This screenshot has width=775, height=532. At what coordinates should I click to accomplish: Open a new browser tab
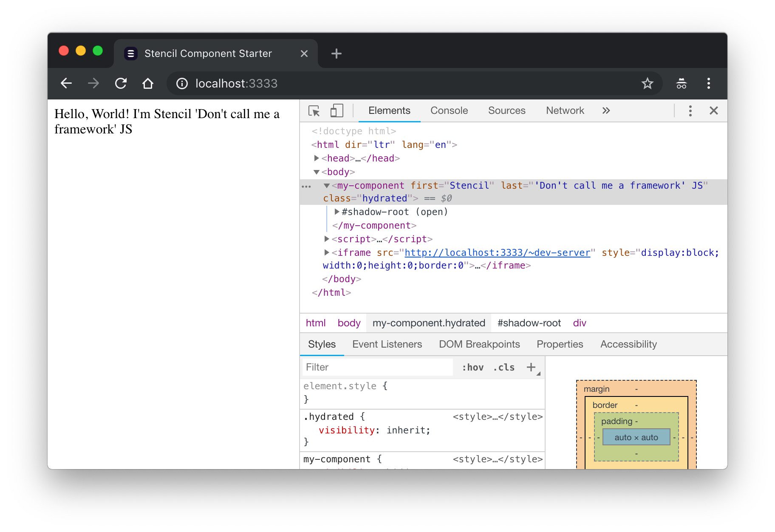pos(337,54)
